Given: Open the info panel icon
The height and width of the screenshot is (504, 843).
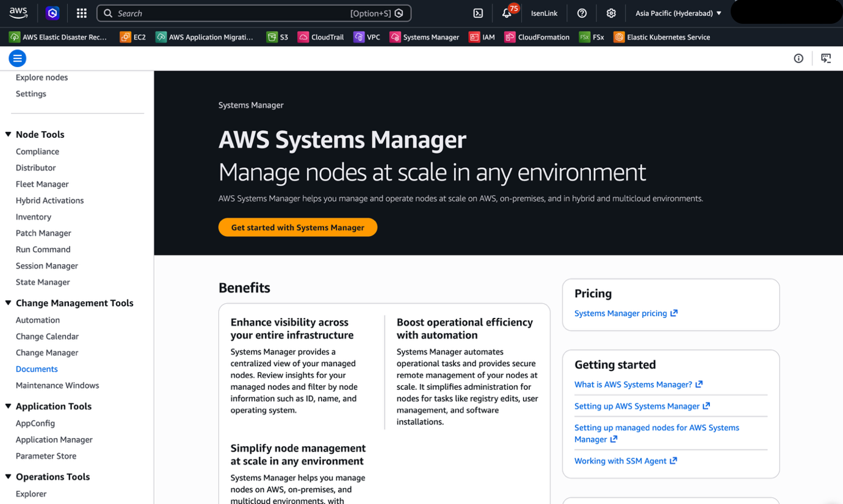Looking at the screenshot, I should click(798, 58).
